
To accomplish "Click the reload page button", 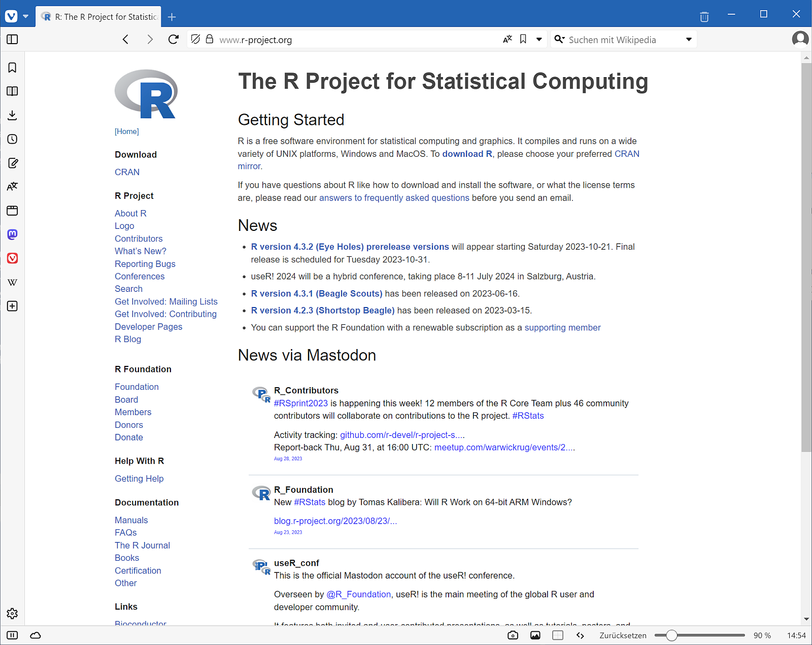I will pyautogui.click(x=174, y=40).
